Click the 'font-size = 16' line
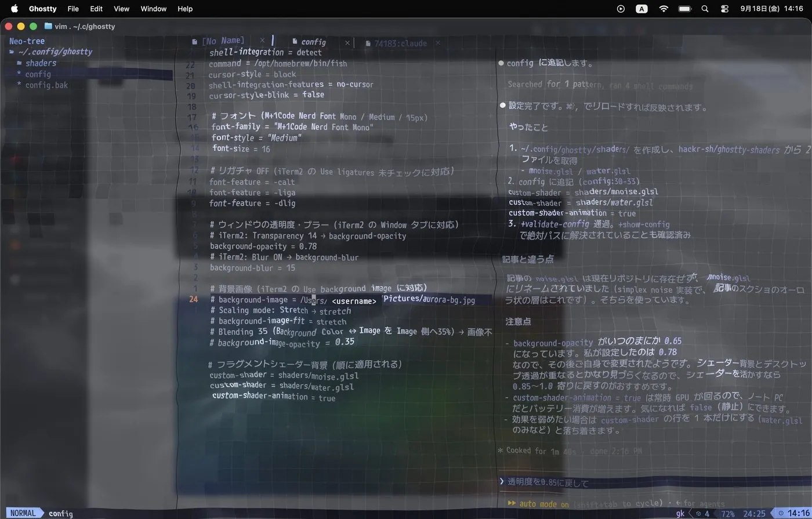The width and height of the screenshot is (812, 519). (x=241, y=149)
